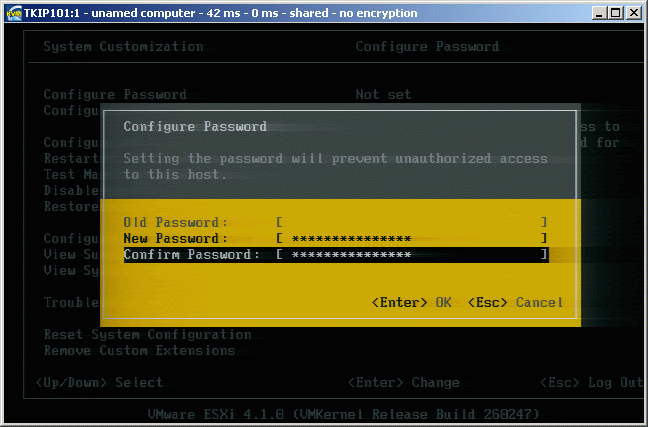Select Reset System Configuration menu entry

click(x=147, y=334)
